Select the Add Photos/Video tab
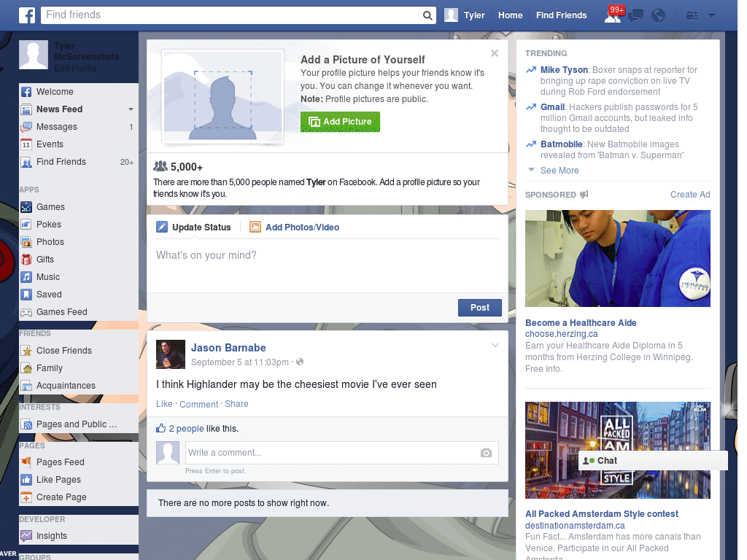This screenshot has height=560, width=747. 295,227
